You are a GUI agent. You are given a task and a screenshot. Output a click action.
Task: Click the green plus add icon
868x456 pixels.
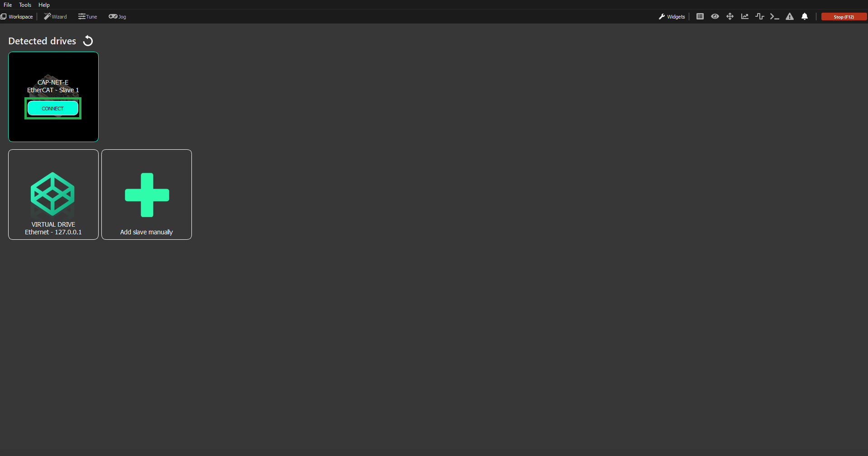147,195
